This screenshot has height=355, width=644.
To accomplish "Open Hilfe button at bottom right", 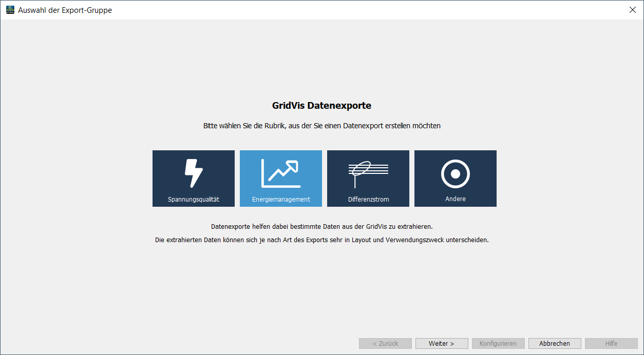I will point(611,344).
